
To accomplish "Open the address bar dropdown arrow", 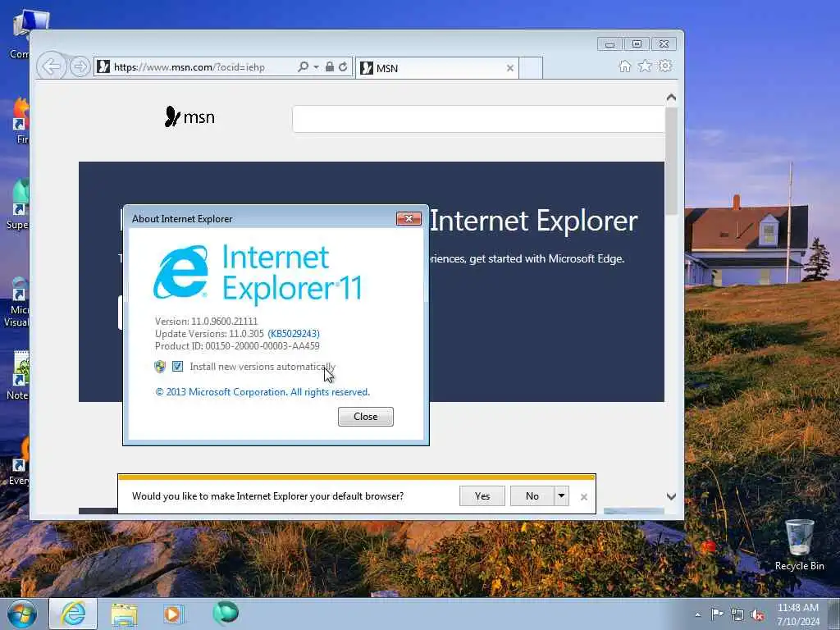I will click(x=316, y=67).
